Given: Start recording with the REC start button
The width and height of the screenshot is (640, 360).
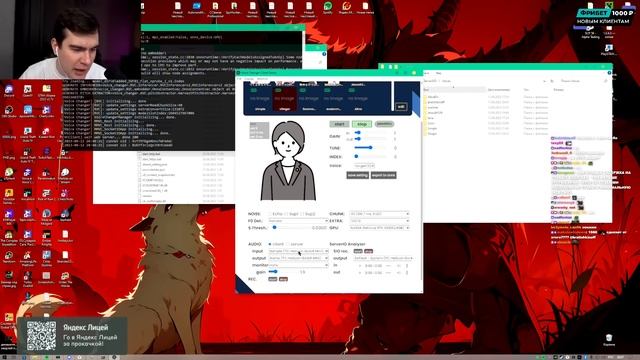Looking at the screenshot, I should click(272, 279).
